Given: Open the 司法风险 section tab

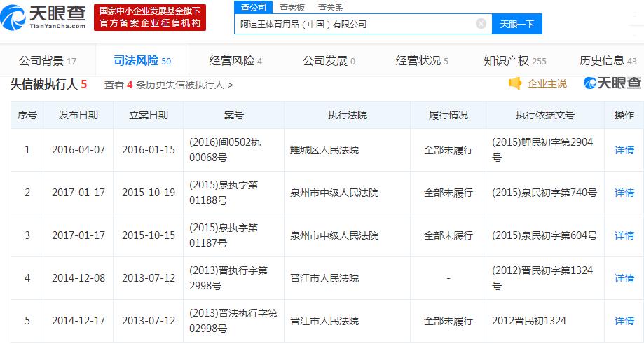Looking at the screenshot, I should [x=142, y=61].
